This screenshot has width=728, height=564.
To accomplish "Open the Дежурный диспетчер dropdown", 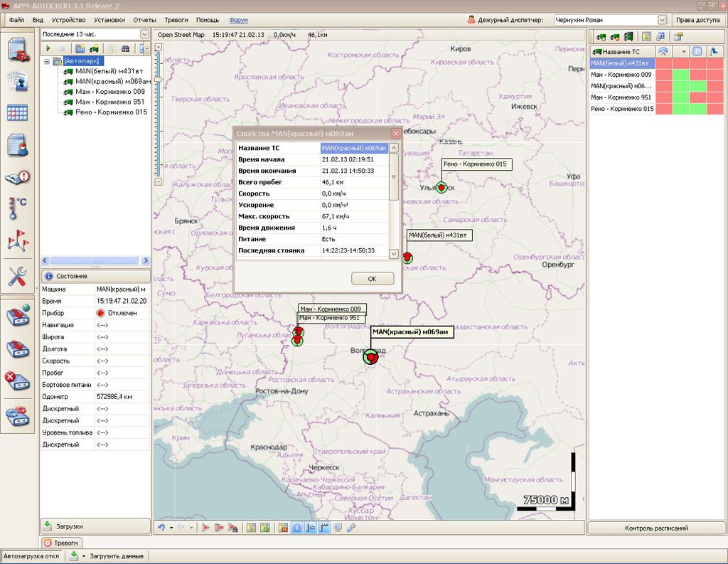I will pyautogui.click(x=661, y=20).
